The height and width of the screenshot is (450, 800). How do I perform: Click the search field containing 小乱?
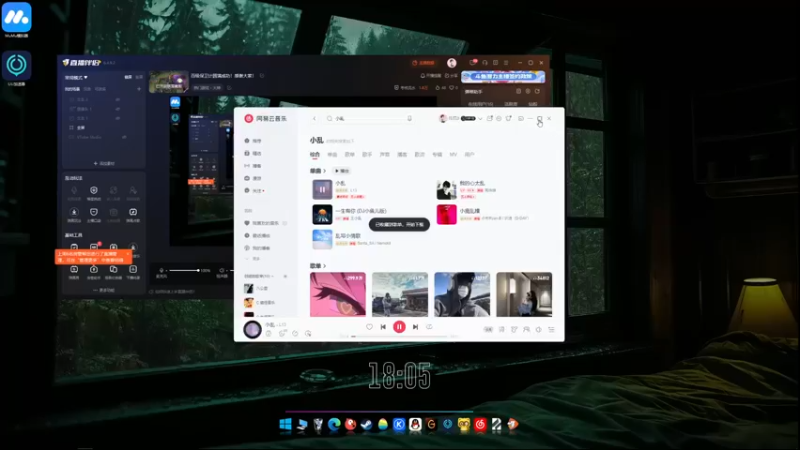point(370,118)
